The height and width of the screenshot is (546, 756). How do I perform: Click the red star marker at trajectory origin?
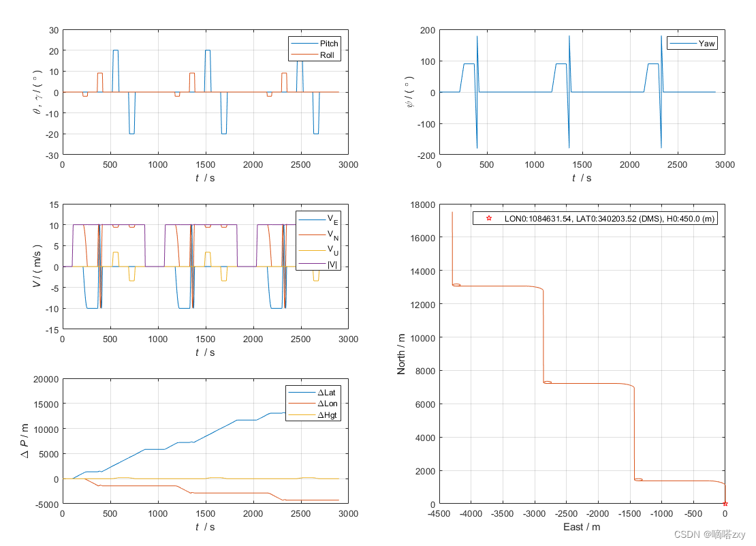[x=725, y=504]
